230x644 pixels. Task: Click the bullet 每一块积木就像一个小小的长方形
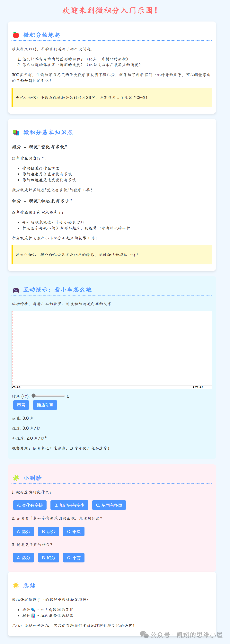pos(53,222)
